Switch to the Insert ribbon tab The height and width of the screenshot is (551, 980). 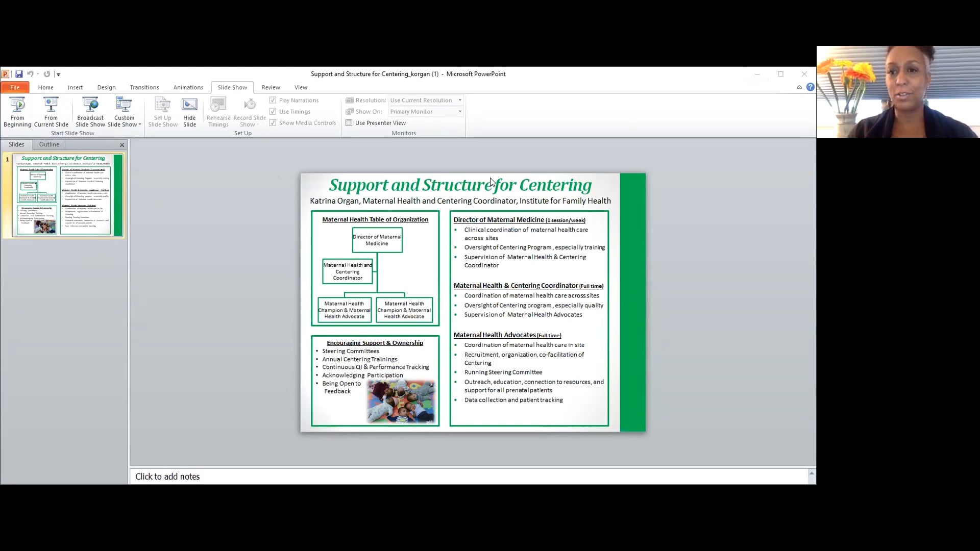coord(75,87)
